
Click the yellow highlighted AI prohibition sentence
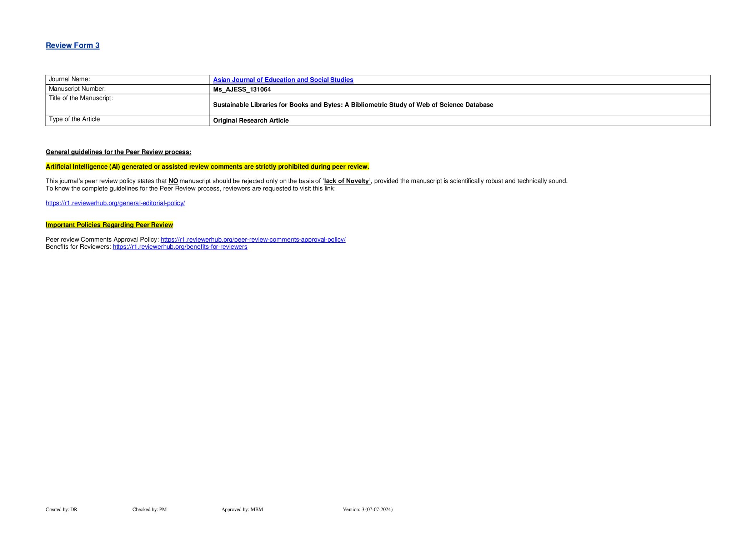[x=207, y=167]
